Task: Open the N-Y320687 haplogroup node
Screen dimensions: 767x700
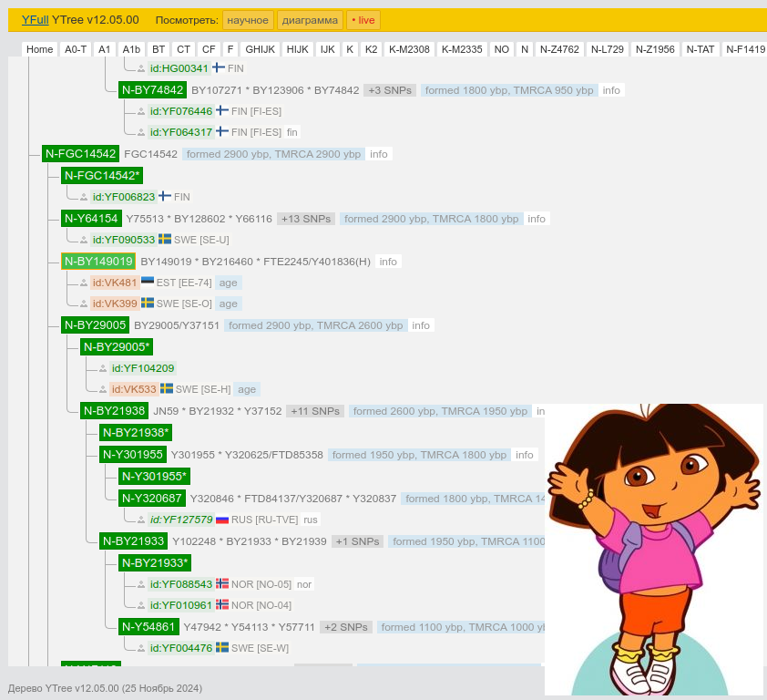Action: [151, 499]
